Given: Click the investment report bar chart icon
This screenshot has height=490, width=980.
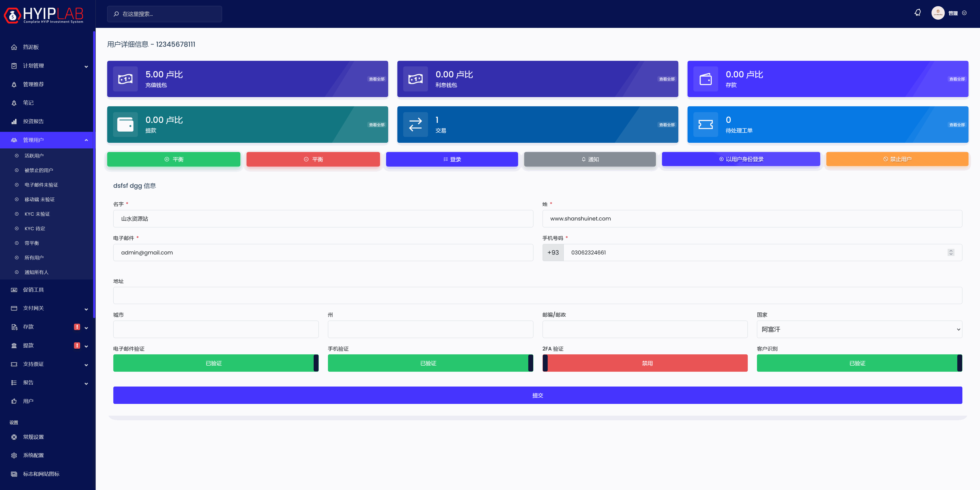Looking at the screenshot, I should [x=14, y=121].
